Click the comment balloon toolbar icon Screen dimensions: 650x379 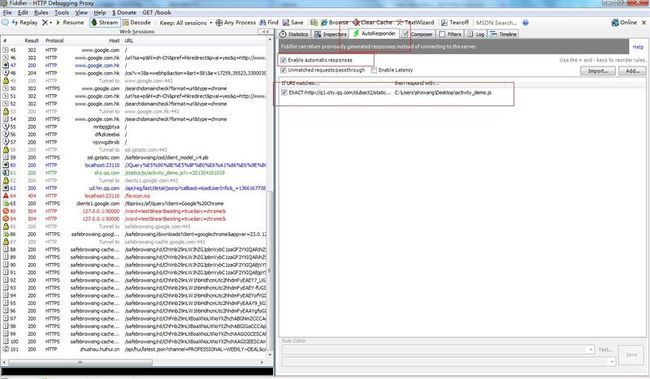[x=5, y=22]
